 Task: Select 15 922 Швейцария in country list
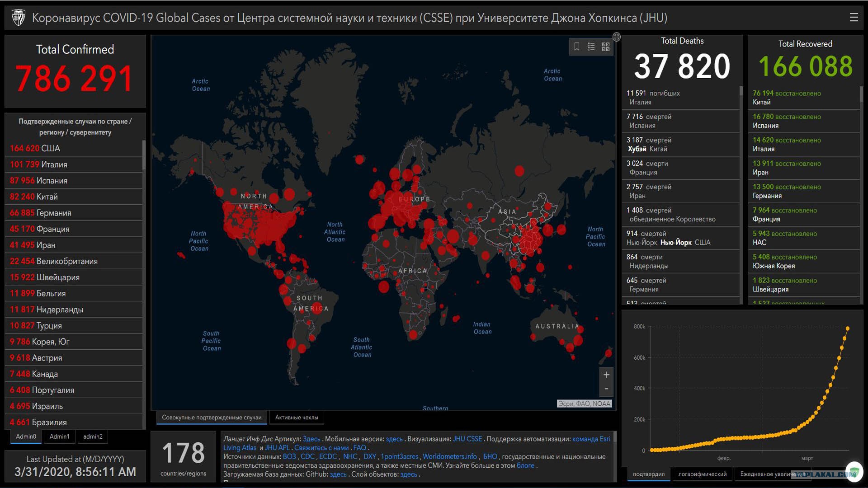[x=74, y=277]
